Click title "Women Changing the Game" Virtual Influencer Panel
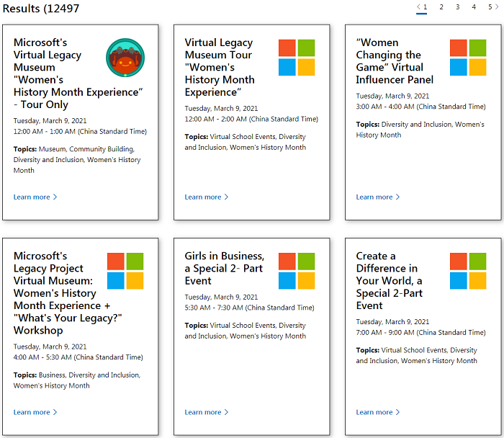 click(x=395, y=61)
